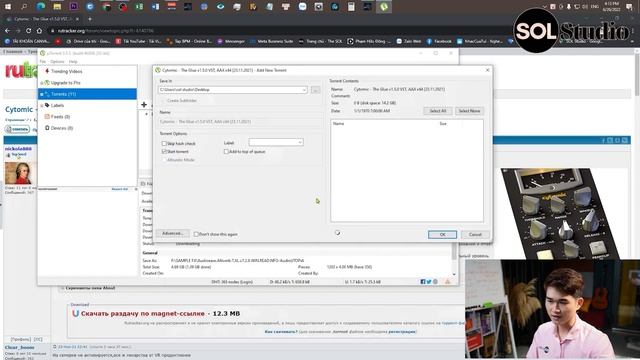Screen dimensions: 640x360
Task: Toggle the Skip hash check checkbox
Action: pyautogui.click(x=164, y=144)
